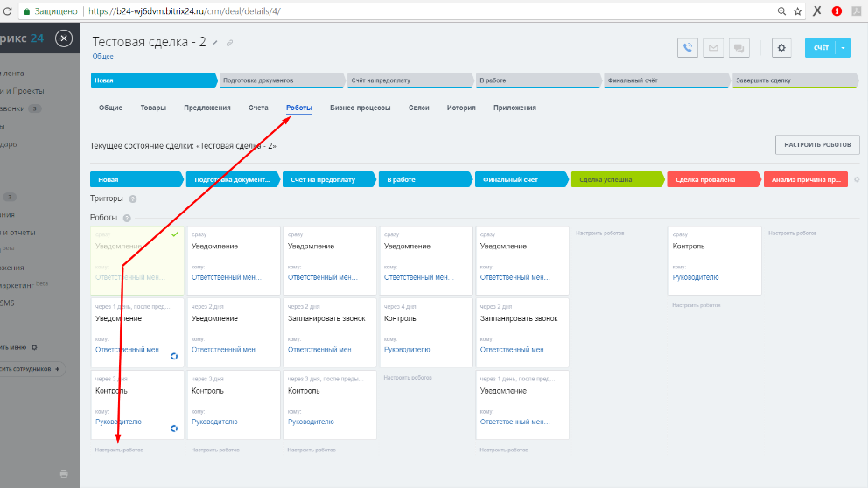Viewport: 868px width, 488px height.
Task: Select the Сделка провалена stage column header
Action: pyautogui.click(x=714, y=180)
